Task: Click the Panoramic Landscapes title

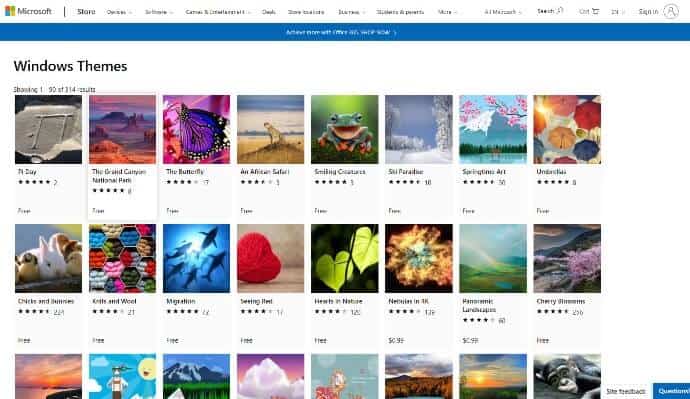Action: coord(478,305)
